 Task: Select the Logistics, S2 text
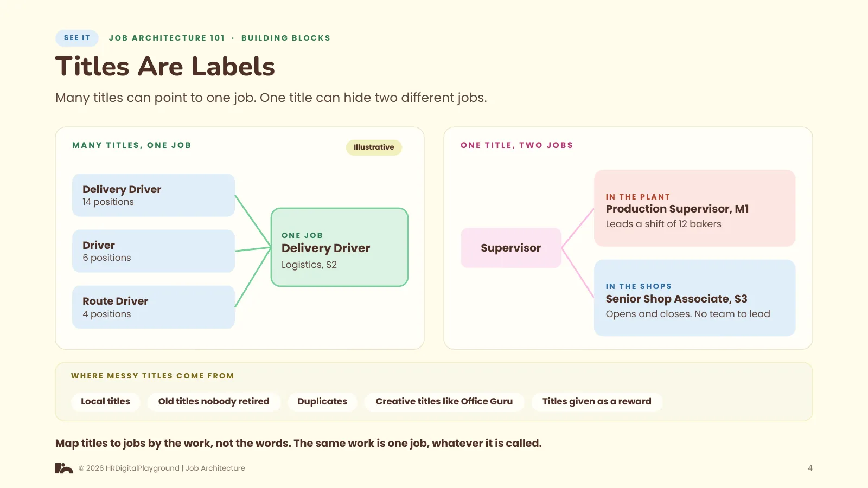(x=309, y=265)
